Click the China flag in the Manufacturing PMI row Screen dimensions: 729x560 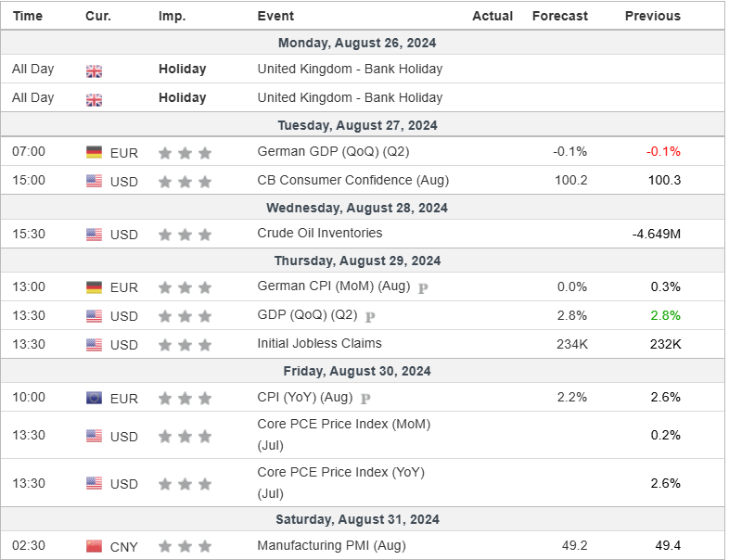click(94, 546)
